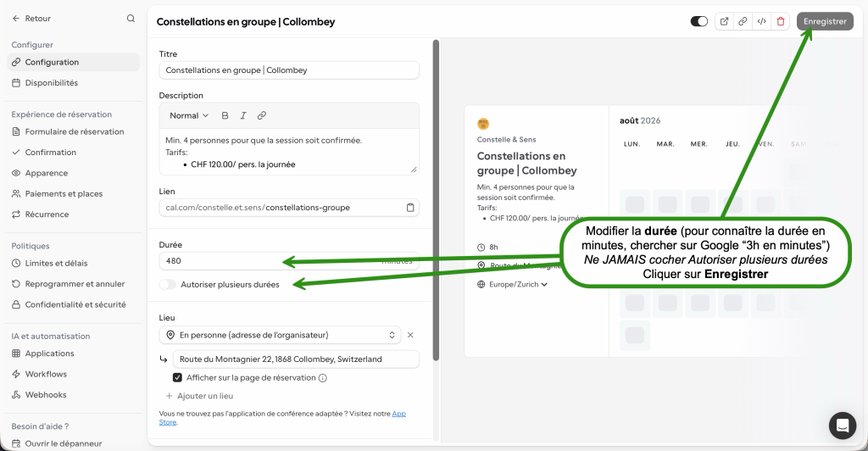Copy cal.com link using clipboard icon
This screenshot has height=451, width=868.
click(x=410, y=208)
